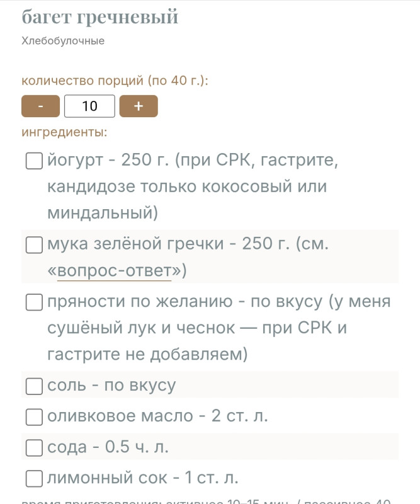Enable the лимонный сок checkbox

coord(33,478)
